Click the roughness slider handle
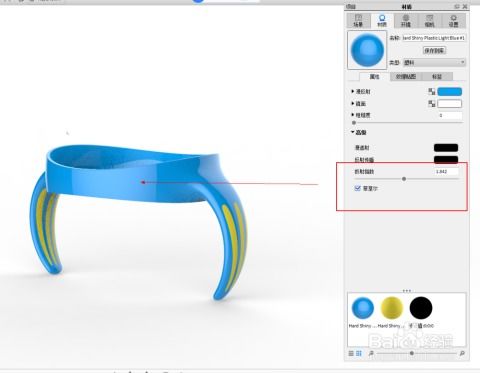This screenshot has height=373, width=480. pyautogui.click(x=354, y=123)
